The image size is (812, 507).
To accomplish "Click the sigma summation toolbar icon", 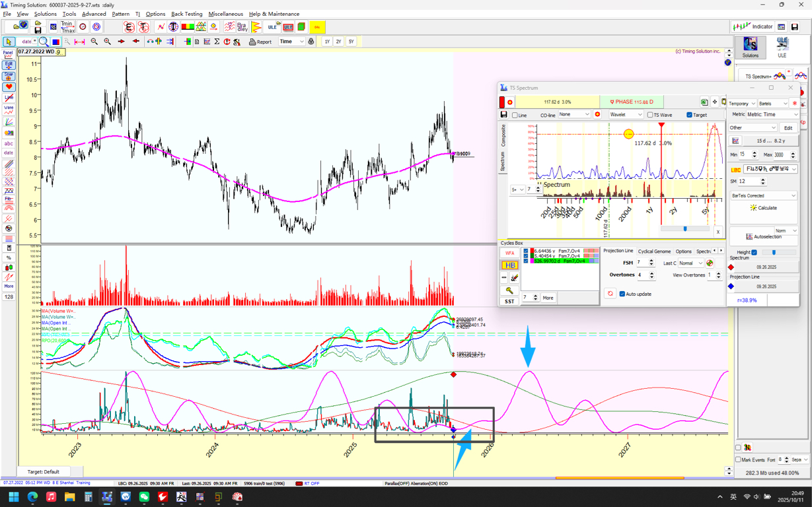I will pos(217,42).
